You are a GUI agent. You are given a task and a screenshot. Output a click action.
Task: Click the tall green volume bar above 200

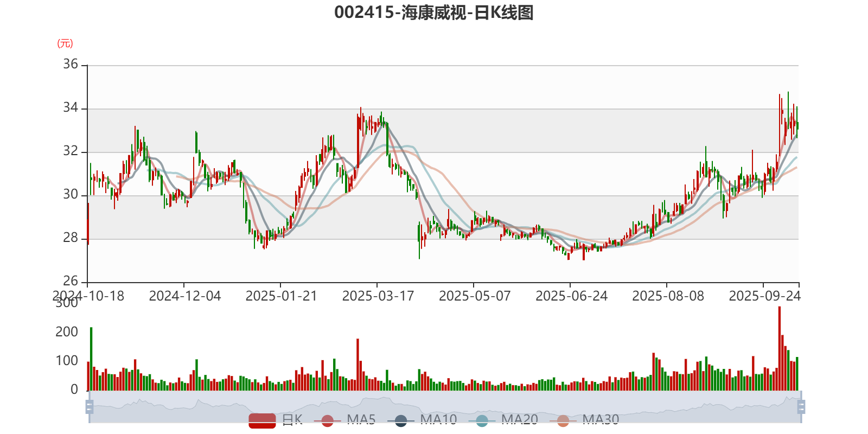click(91, 359)
